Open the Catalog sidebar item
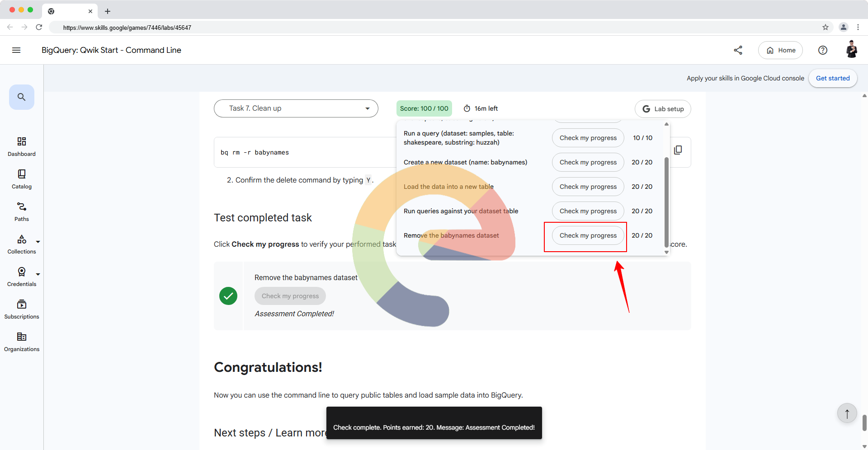The height and width of the screenshot is (450, 868). coord(22,179)
